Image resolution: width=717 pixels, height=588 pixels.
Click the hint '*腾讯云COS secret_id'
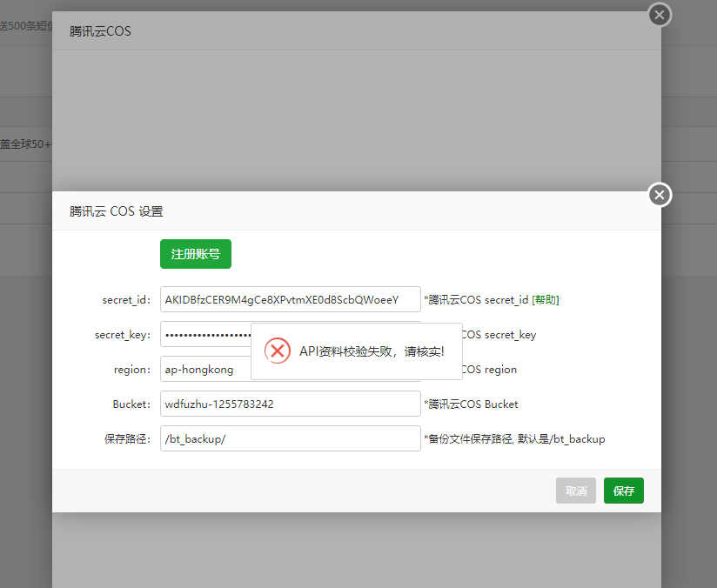476,300
